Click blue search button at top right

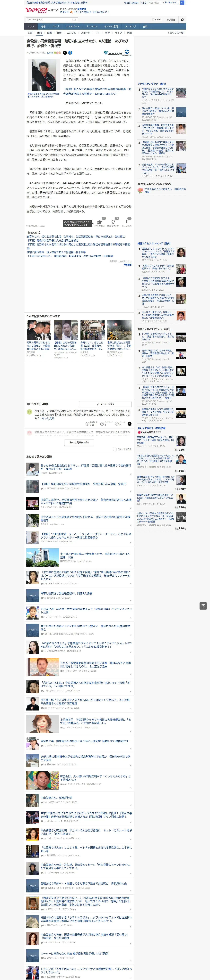tap(182, 3)
